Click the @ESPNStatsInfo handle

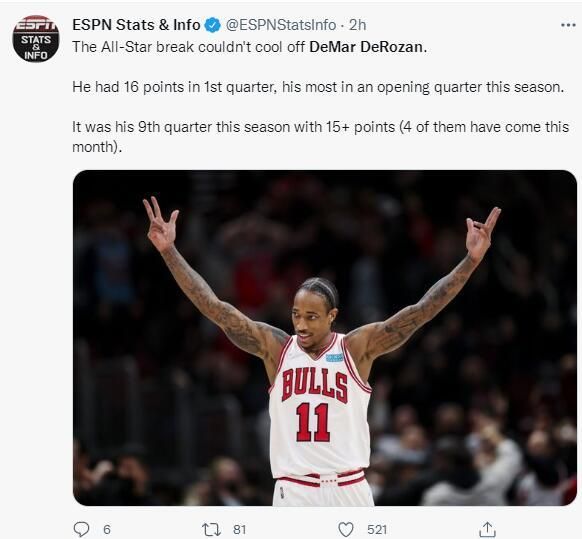point(281,25)
